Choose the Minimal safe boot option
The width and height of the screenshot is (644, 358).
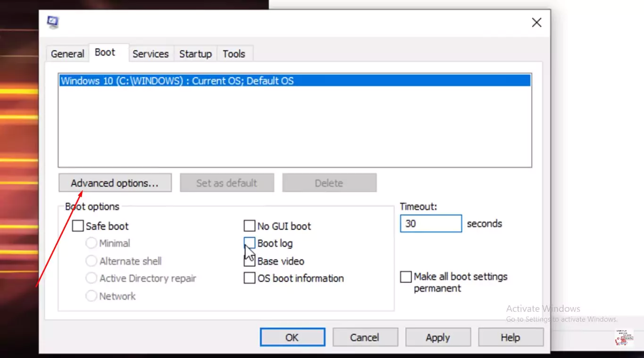point(91,243)
